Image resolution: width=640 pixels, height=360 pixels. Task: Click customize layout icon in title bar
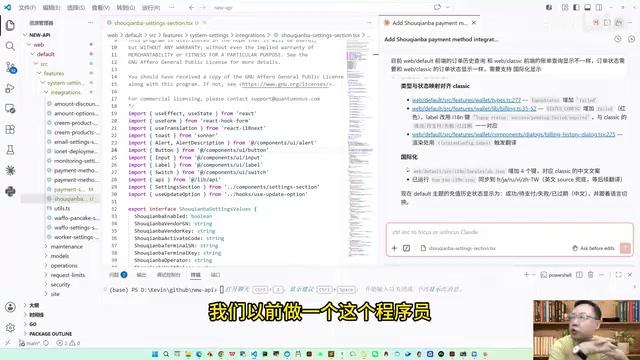(x=565, y=7)
